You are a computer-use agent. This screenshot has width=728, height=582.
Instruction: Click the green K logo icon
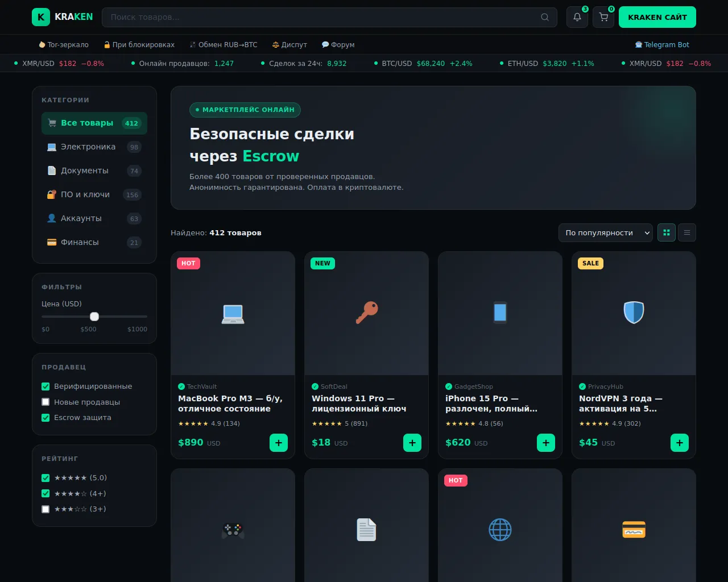click(41, 17)
